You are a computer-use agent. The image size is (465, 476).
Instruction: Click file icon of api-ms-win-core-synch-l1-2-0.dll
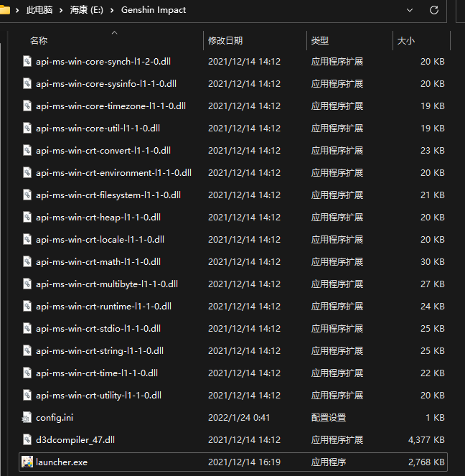point(27,61)
